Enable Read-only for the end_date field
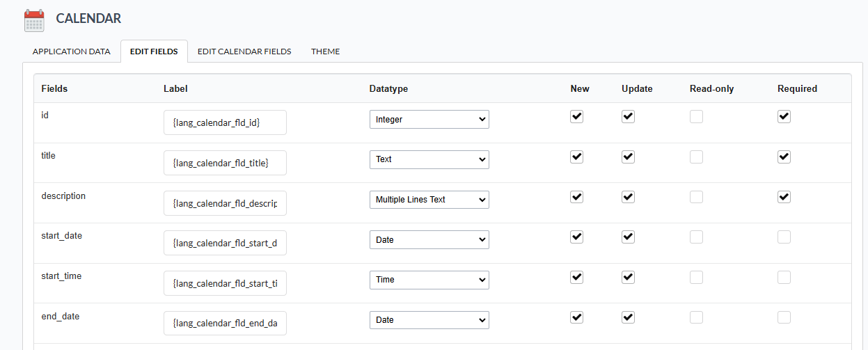 (696, 317)
